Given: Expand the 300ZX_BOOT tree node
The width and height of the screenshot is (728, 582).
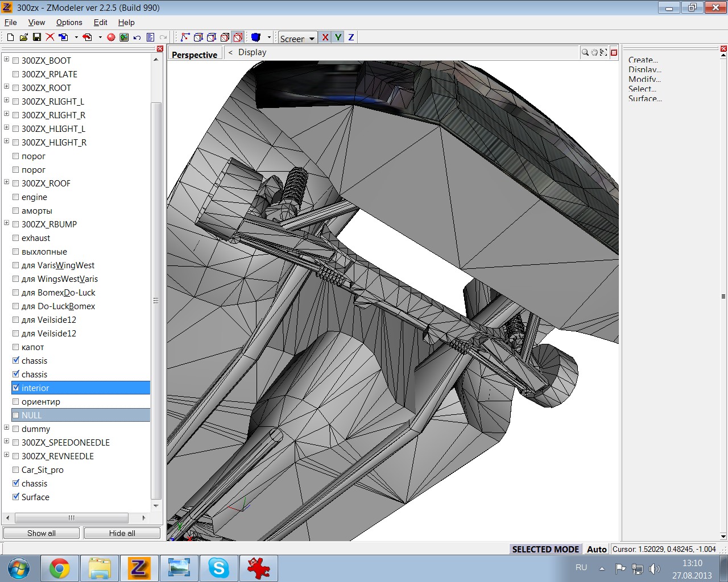Looking at the screenshot, I should 6,59.
